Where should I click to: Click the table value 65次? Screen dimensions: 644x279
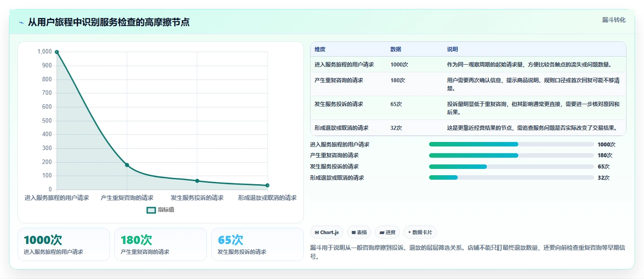click(x=396, y=104)
